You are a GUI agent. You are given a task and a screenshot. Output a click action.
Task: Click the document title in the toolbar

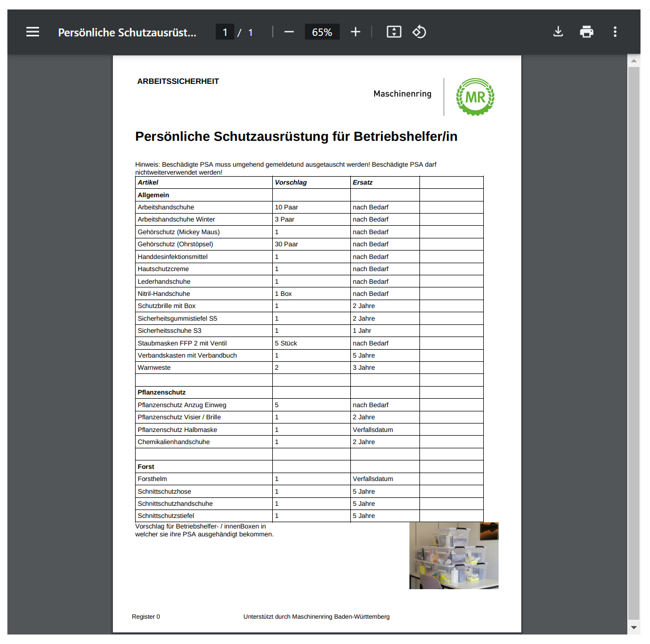coord(127,33)
